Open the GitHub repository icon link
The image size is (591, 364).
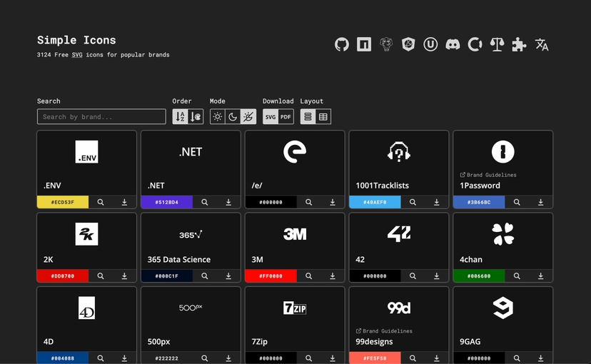[x=342, y=45]
